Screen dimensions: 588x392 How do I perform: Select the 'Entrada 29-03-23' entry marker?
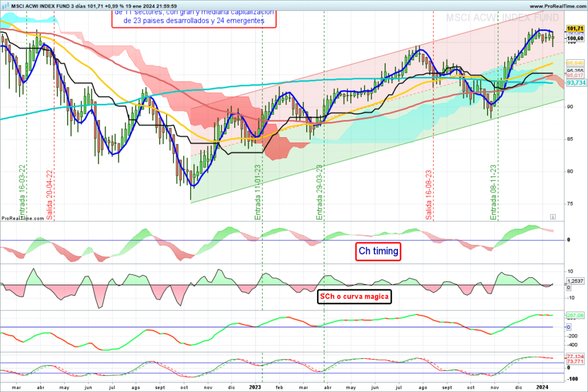coord(319,192)
